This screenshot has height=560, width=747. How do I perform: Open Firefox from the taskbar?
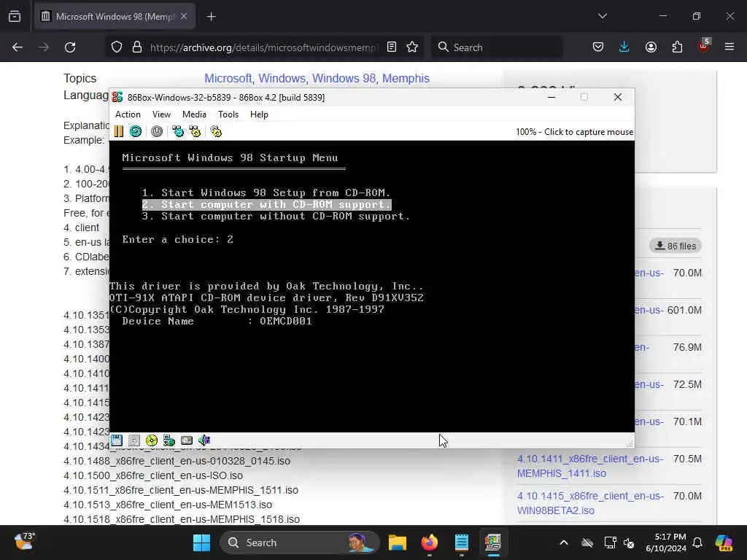coord(429,542)
